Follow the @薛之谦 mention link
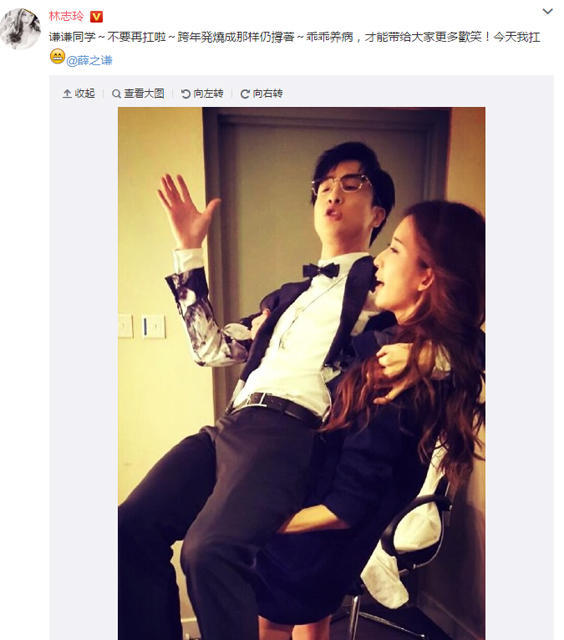Image resolution: width=564 pixels, height=640 pixels. click(89, 61)
